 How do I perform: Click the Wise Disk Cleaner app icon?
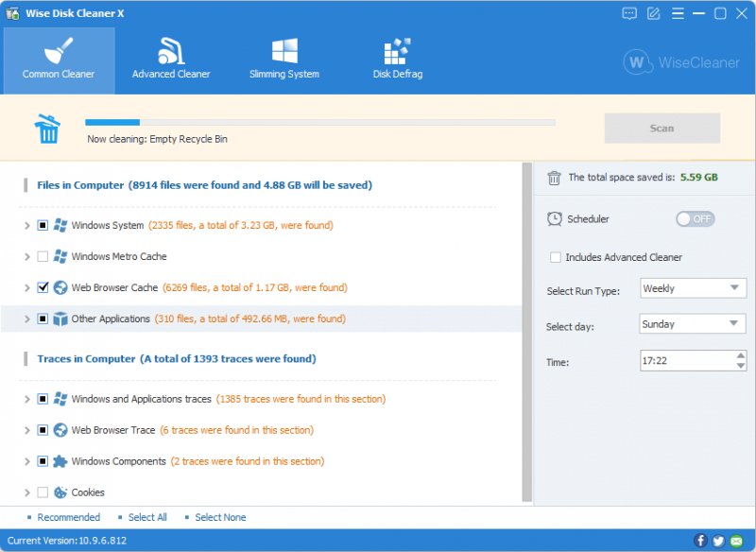tap(12, 13)
